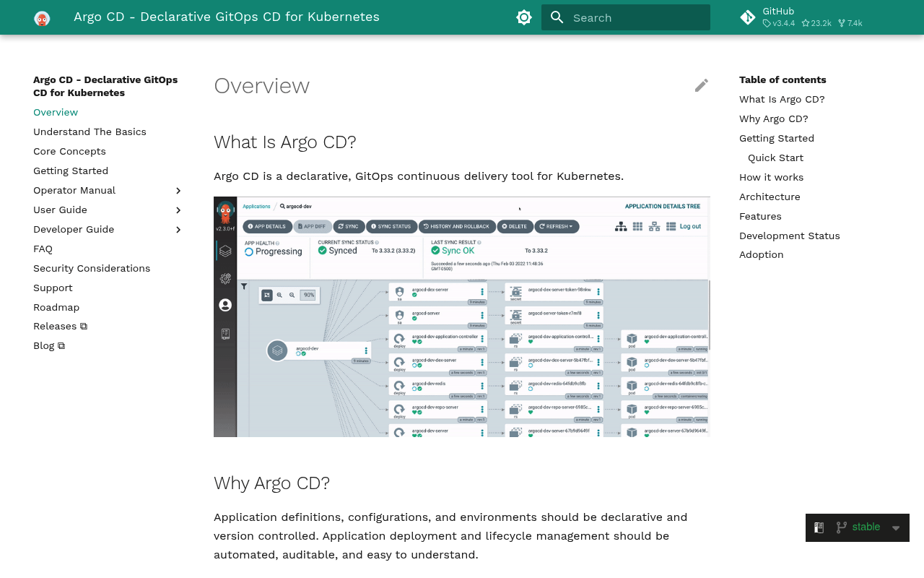Open the FAQ page
Viewport: 924px width, 578px height.
43,249
